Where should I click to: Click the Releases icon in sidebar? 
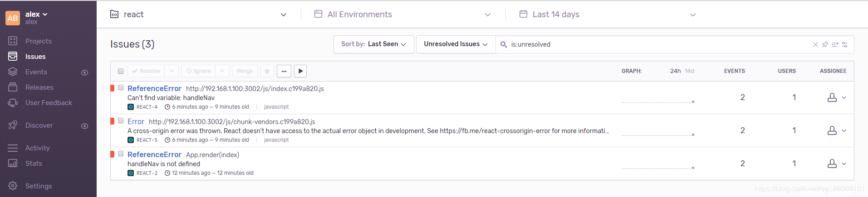13,87
